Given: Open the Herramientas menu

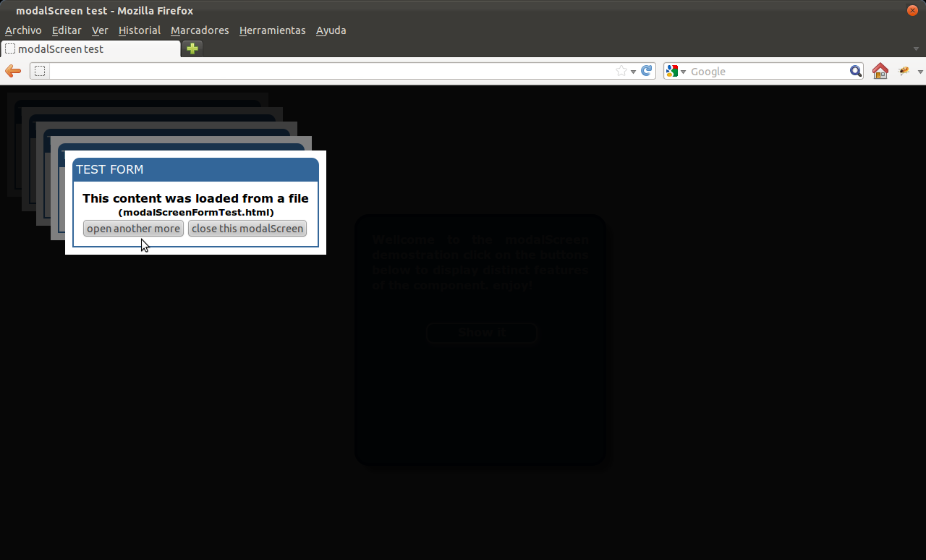Looking at the screenshot, I should tap(273, 30).
